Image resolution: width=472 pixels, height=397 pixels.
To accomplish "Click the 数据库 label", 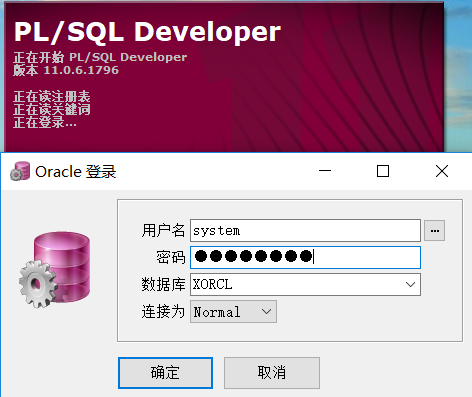I will (x=163, y=284).
